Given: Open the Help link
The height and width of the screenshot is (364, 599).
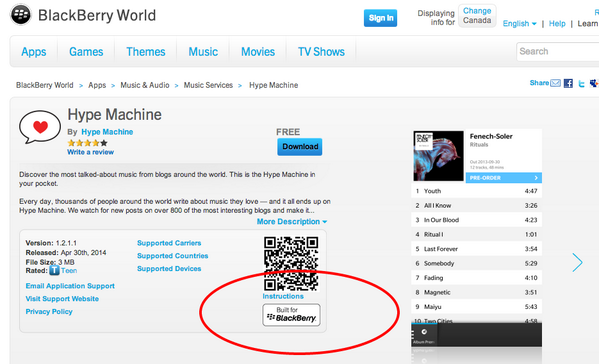Looking at the screenshot, I should [x=557, y=24].
